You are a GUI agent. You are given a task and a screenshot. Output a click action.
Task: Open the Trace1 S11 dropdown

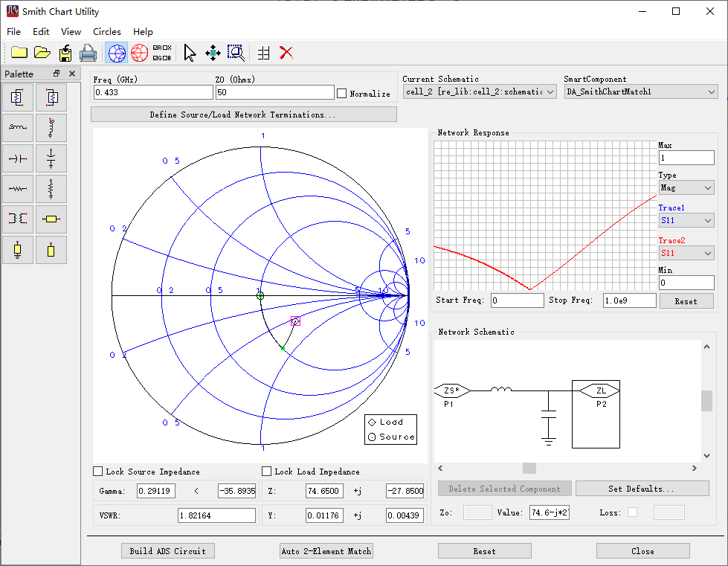686,220
